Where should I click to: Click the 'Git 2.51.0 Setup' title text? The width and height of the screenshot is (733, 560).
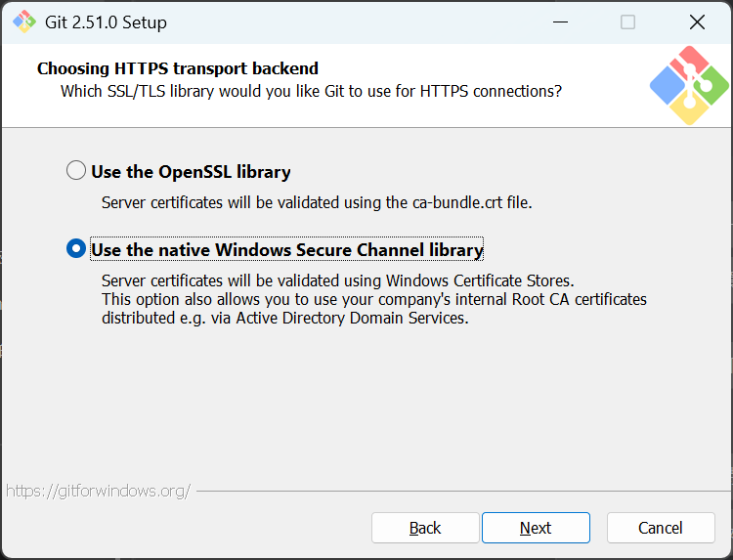[x=106, y=22]
